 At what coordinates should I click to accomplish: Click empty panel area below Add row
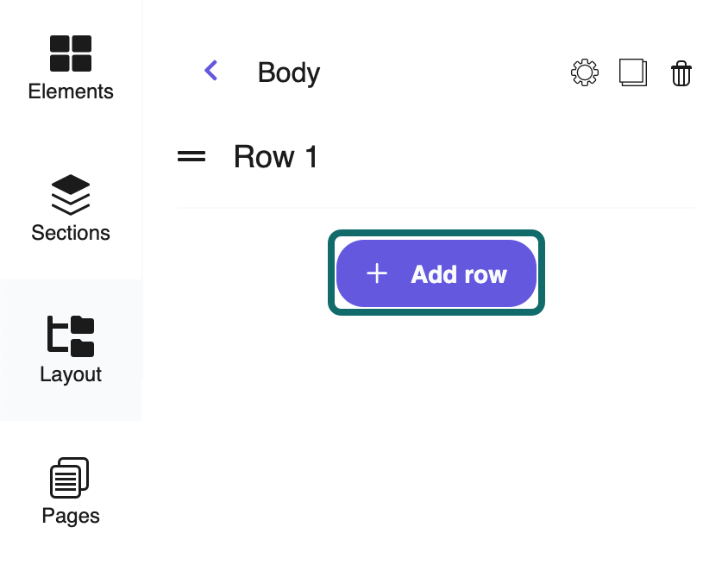(436, 431)
